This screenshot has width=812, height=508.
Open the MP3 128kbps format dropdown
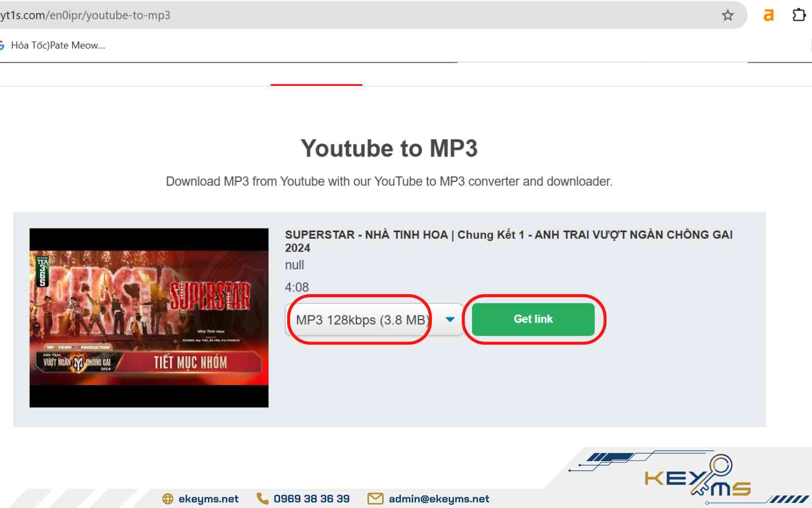[x=374, y=320]
